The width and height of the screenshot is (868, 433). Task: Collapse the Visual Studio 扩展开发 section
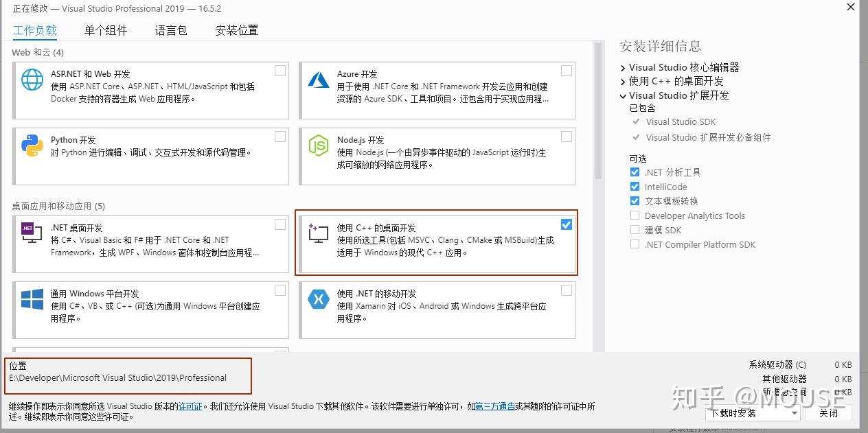(x=623, y=95)
